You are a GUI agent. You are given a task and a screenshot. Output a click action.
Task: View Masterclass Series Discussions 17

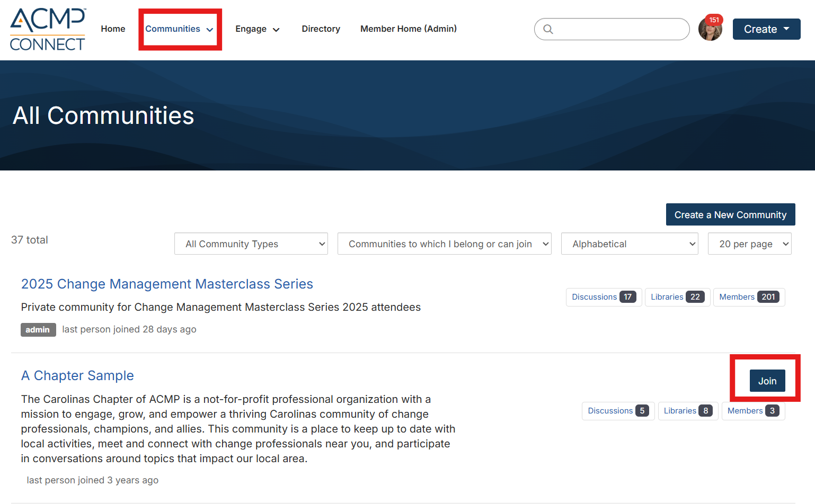[x=604, y=297]
